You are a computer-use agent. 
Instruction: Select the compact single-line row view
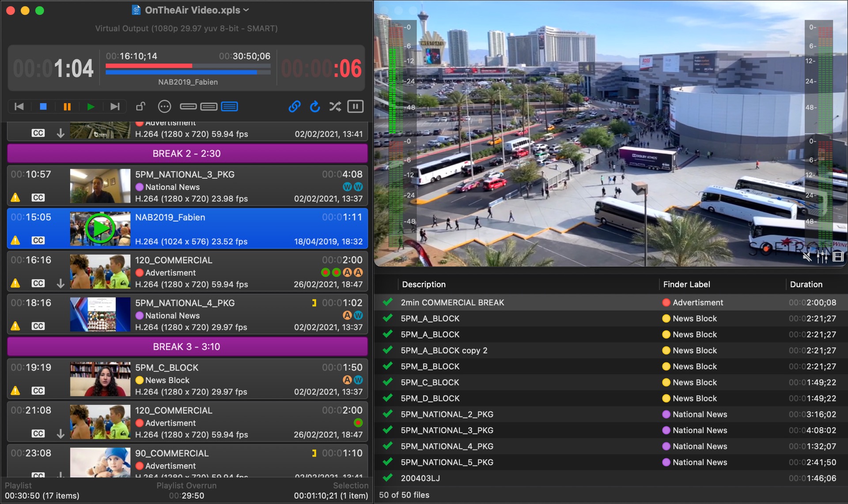188,106
